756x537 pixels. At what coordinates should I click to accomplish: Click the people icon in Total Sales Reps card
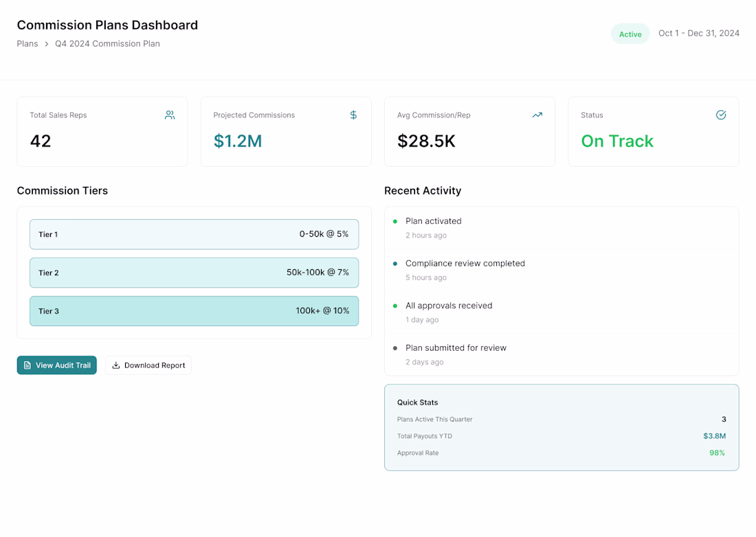[170, 115]
